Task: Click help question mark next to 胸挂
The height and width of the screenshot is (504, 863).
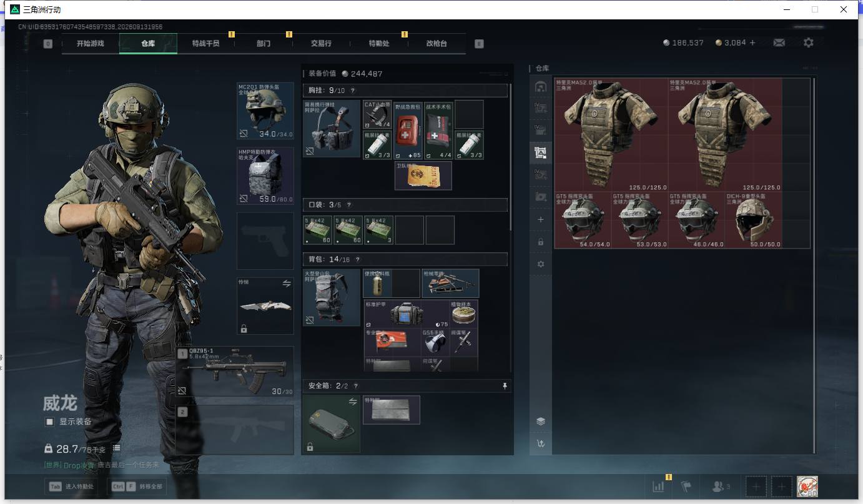Action: (x=352, y=91)
